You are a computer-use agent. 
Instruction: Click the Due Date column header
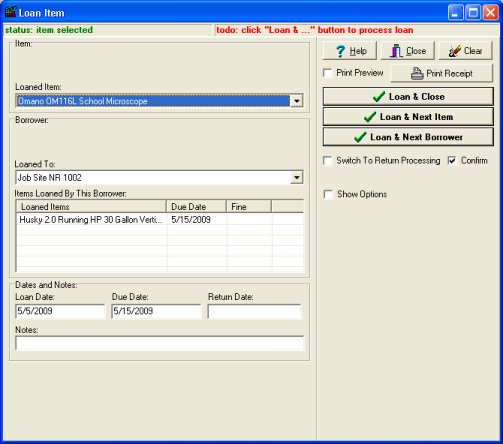coord(196,207)
